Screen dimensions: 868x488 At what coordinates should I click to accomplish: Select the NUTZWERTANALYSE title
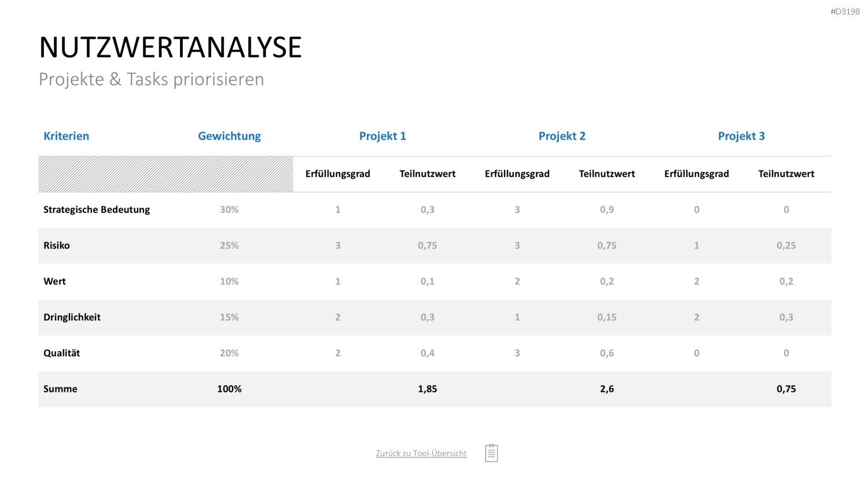tap(171, 47)
